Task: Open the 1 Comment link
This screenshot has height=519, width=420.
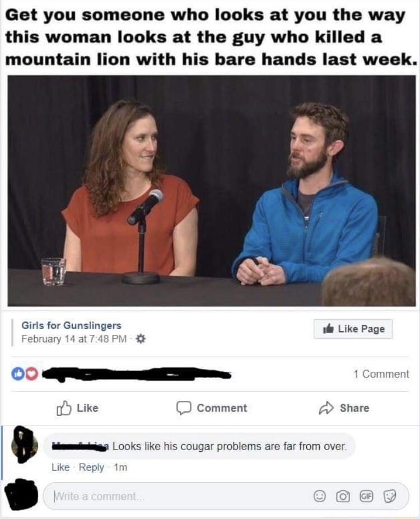Action: (381, 374)
